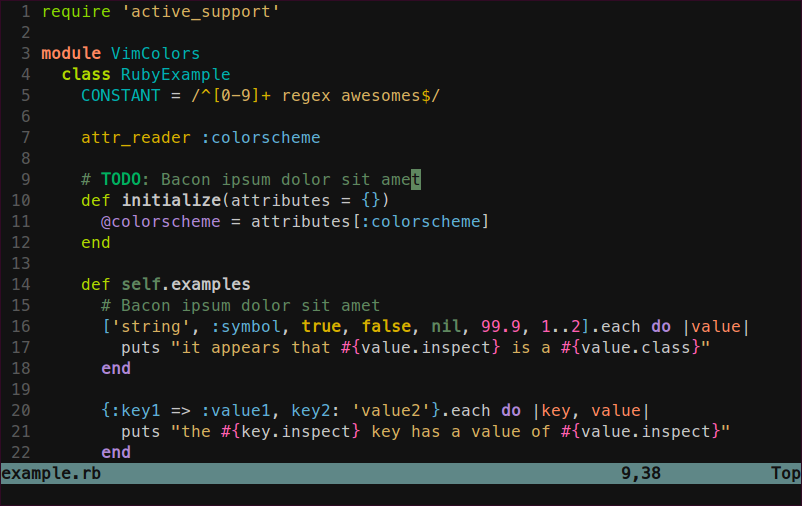Click attr_reader on line 7
This screenshot has height=506, width=802.
[x=136, y=137]
